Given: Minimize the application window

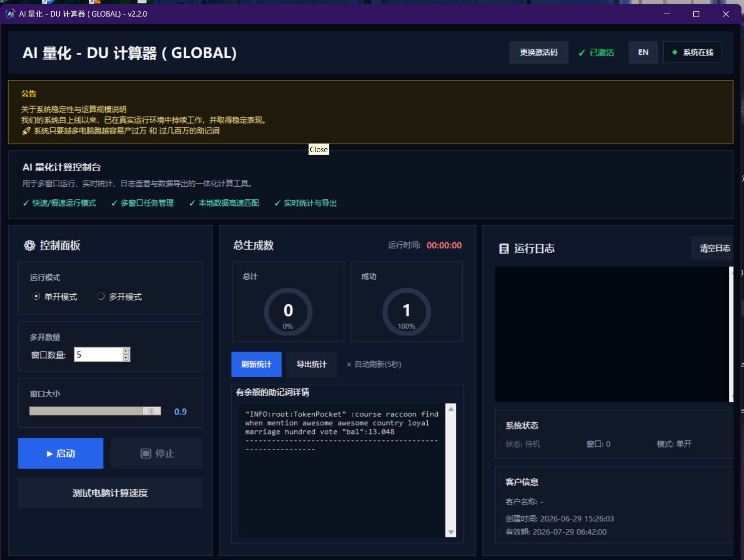Looking at the screenshot, I should [667, 14].
